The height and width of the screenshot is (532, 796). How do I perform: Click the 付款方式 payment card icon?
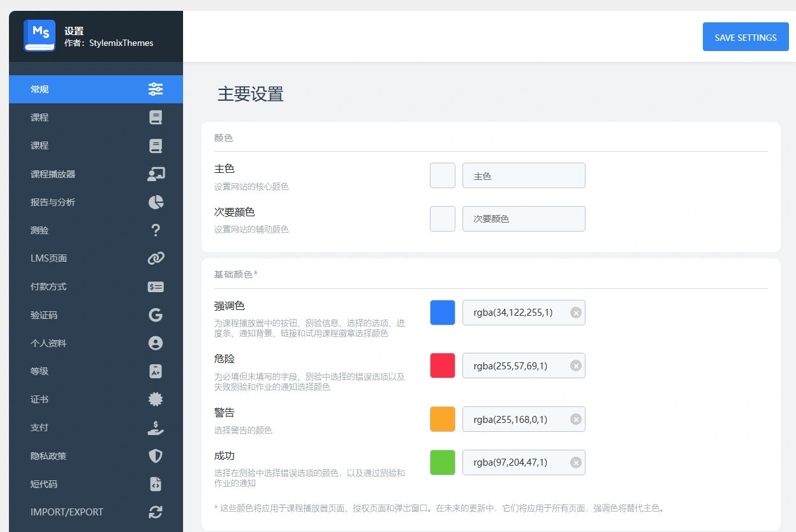(156, 286)
